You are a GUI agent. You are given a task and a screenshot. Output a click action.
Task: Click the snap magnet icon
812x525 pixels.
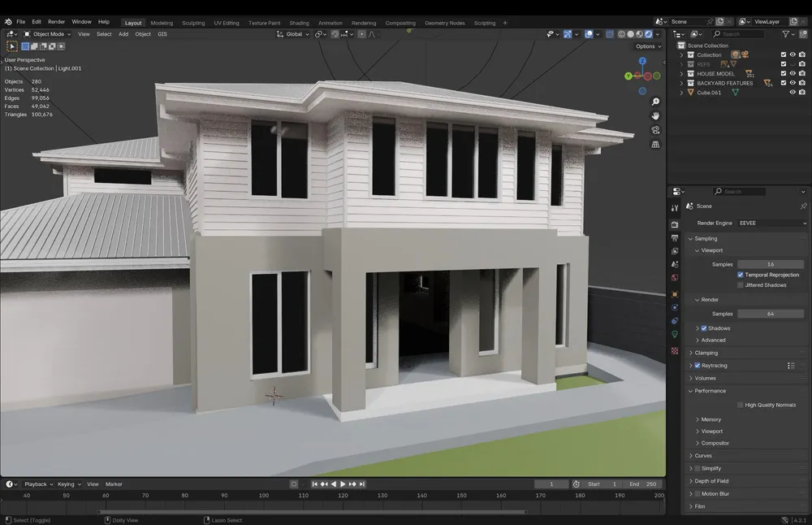click(x=335, y=34)
